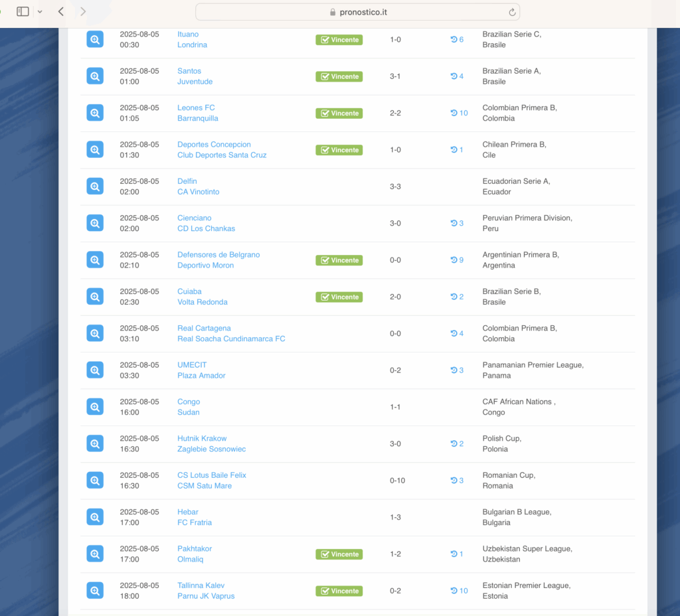This screenshot has height=616, width=680.
Task: Open magnifier icon for Tallinna Kalev match
Action: click(94, 591)
